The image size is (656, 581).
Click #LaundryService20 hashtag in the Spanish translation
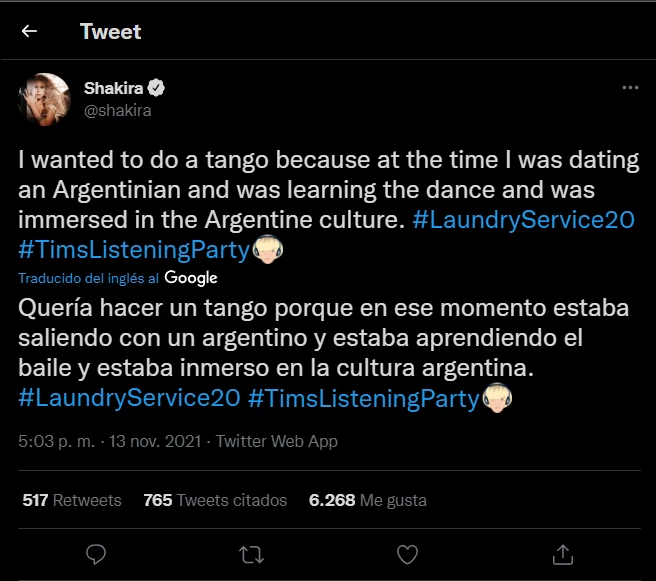129,398
